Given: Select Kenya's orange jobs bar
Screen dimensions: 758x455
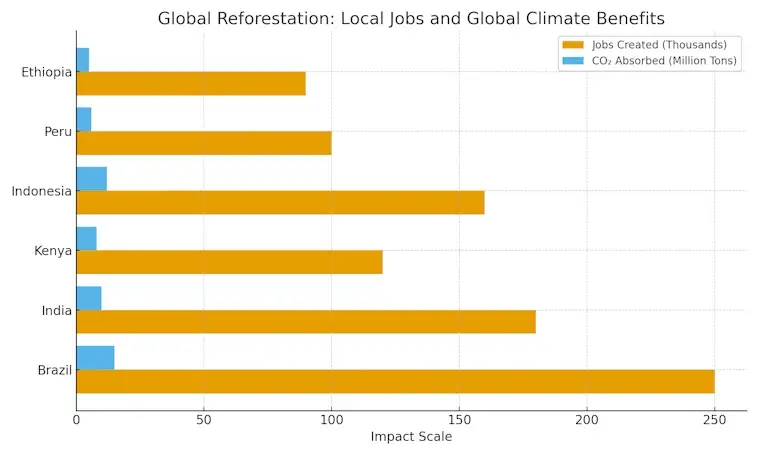Looking at the screenshot, I should pyautogui.click(x=230, y=262).
